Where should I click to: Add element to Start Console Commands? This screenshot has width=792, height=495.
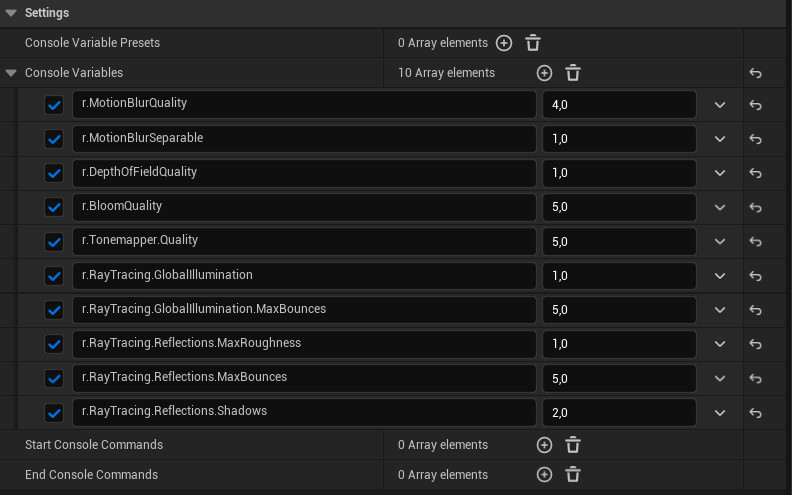tap(544, 445)
